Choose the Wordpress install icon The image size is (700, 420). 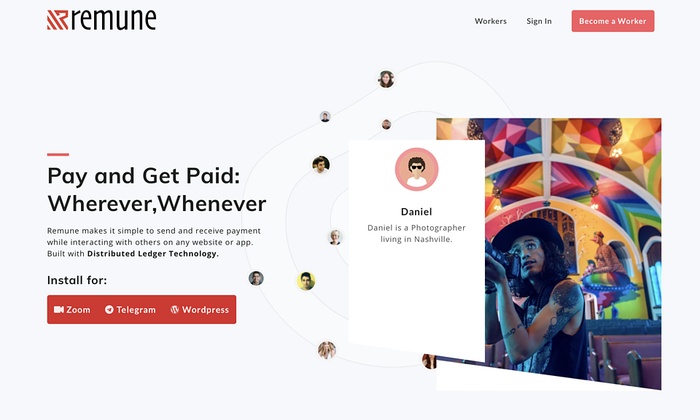click(x=175, y=309)
